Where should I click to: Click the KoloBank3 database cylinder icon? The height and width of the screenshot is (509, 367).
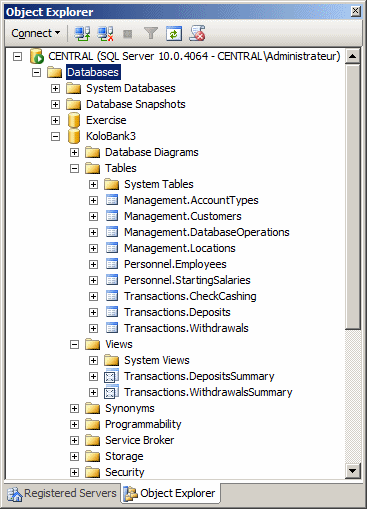point(74,136)
